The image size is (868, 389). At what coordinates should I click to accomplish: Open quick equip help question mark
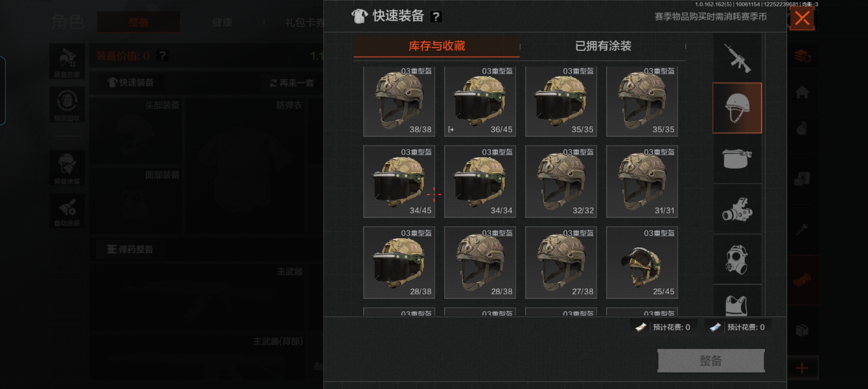click(x=436, y=17)
